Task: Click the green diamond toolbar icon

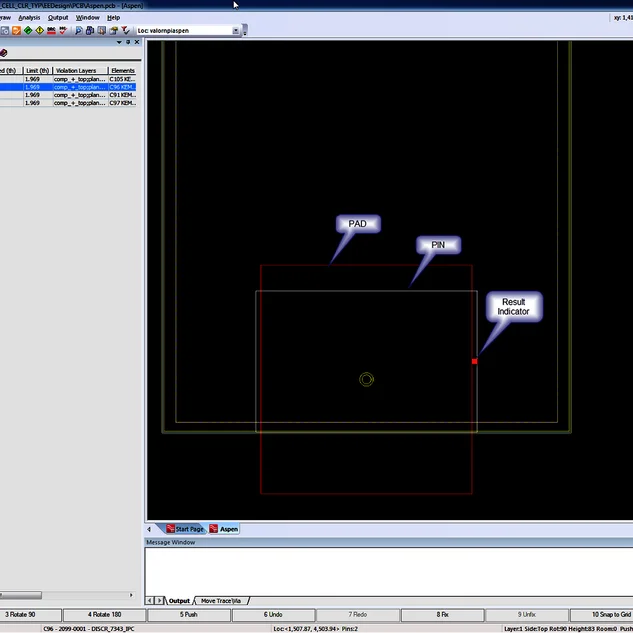Action: pyautogui.click(x=28, y=31)
